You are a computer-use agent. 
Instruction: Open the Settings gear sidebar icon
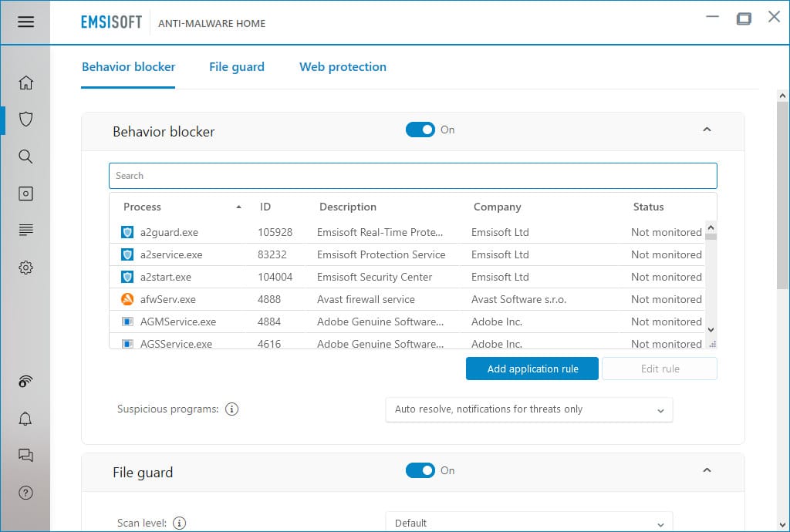click(25, 268)
